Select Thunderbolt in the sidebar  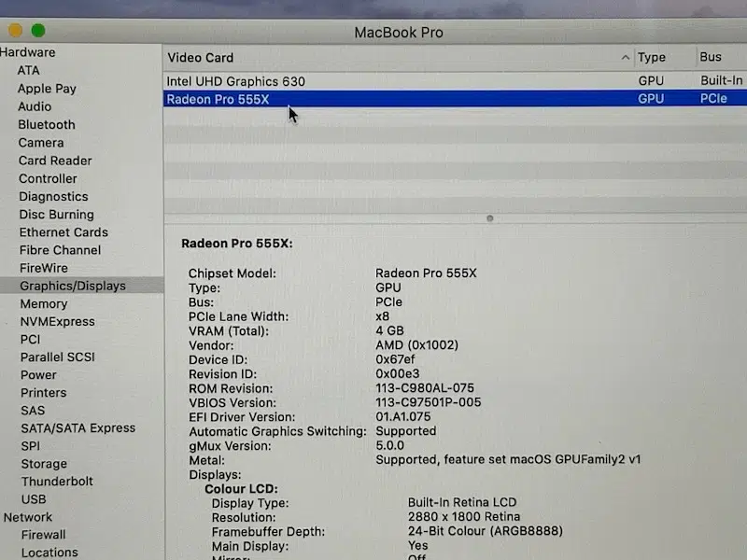coord(57,482)
